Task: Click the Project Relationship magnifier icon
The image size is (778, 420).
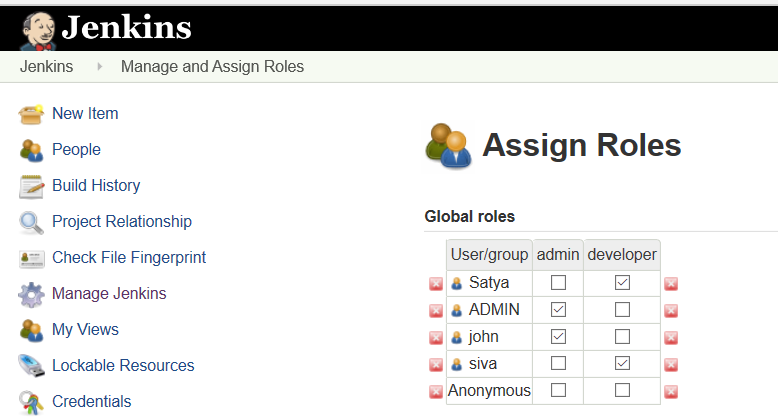Action: 32,222
